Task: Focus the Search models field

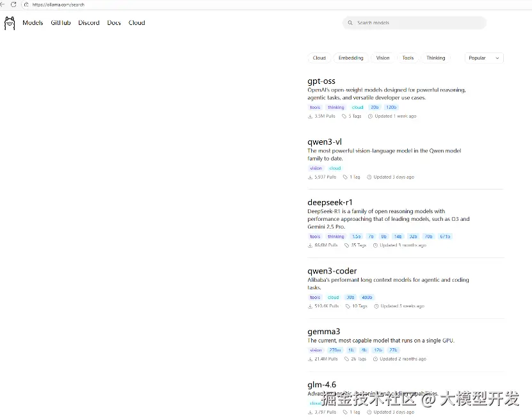Action: 414,23
